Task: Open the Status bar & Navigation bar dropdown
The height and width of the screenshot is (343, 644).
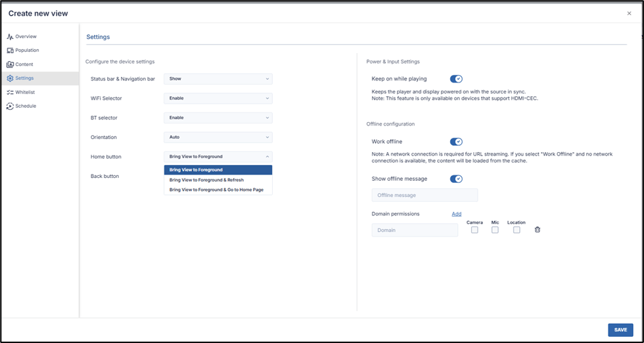Action: (x=218, y=79)
